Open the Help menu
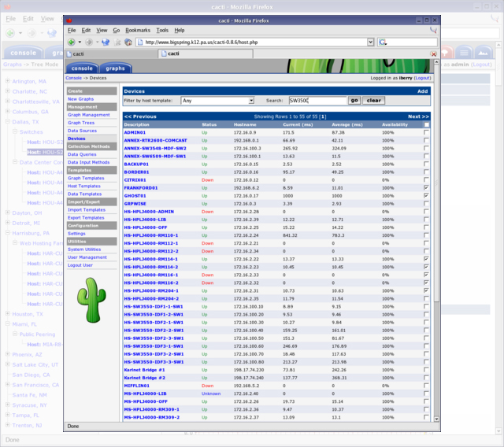 (x=180, y=30)
